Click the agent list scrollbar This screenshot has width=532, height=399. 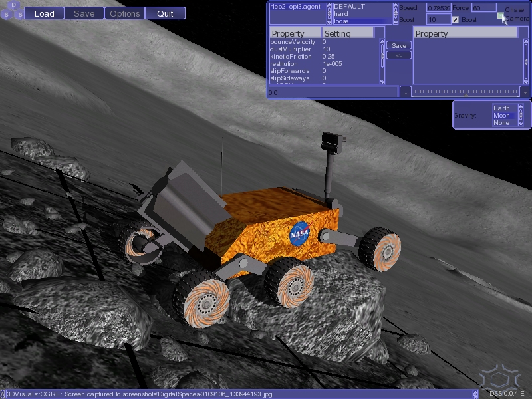click(x=329, y=13)
